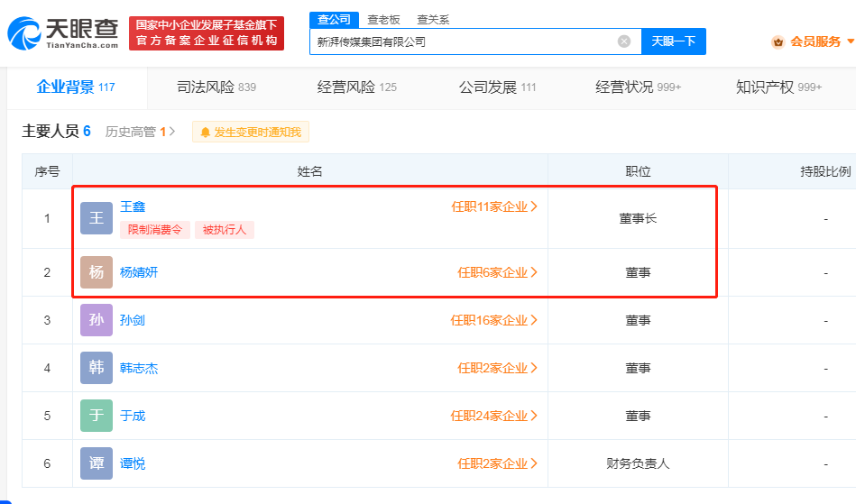Select the 查老板 search tab
This screenshot has width=856, height=504.
coord(383,19)
